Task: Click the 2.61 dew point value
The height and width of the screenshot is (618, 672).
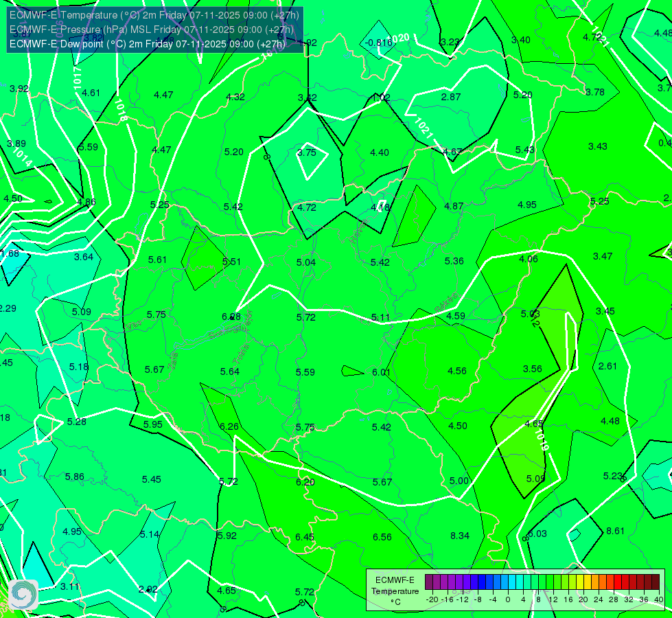Action: click(x=607, y=366)
